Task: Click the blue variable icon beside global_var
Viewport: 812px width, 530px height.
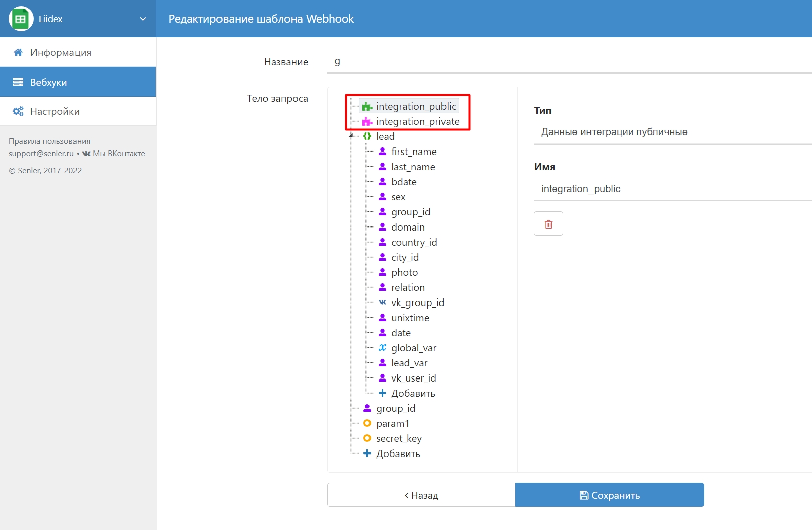Action: coord(382,348)
